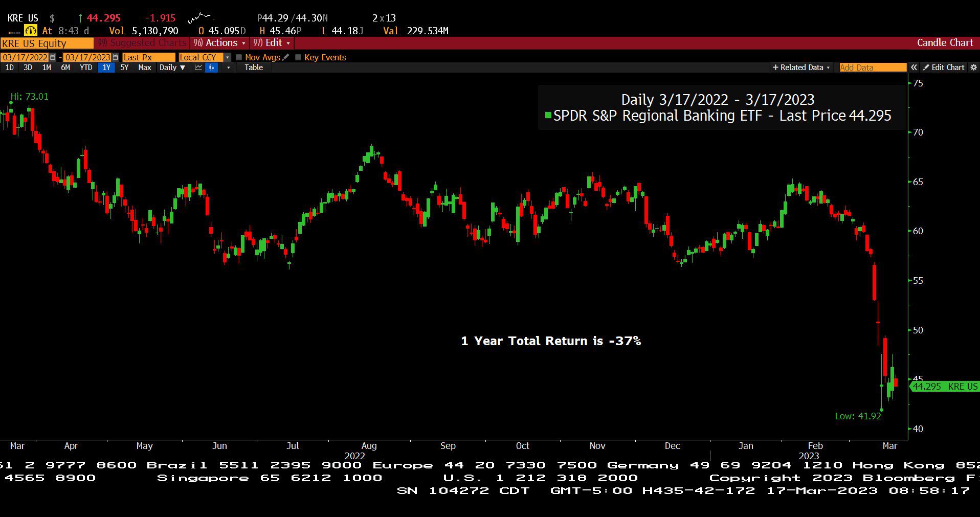Screen dimensions: 980x517
Task: Select the YTD time range tab
Action: [x=86, y=68]
